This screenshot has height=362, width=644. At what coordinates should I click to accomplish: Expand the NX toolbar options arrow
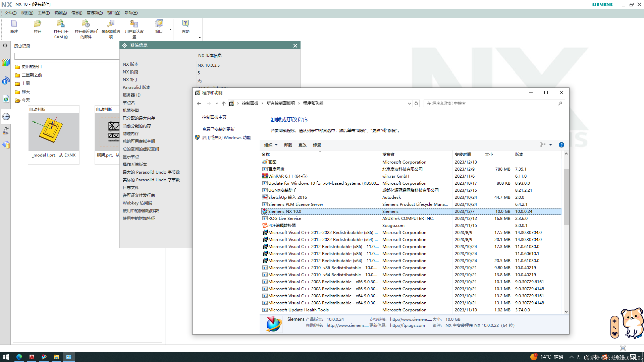[200, 38]
